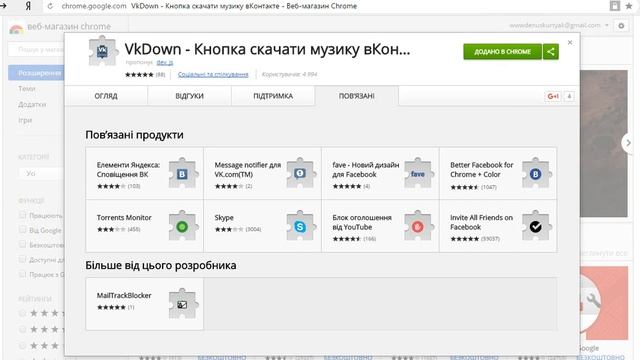
Task: Click the ДОДАНО В CHROME button
Action: click(502, 52)
